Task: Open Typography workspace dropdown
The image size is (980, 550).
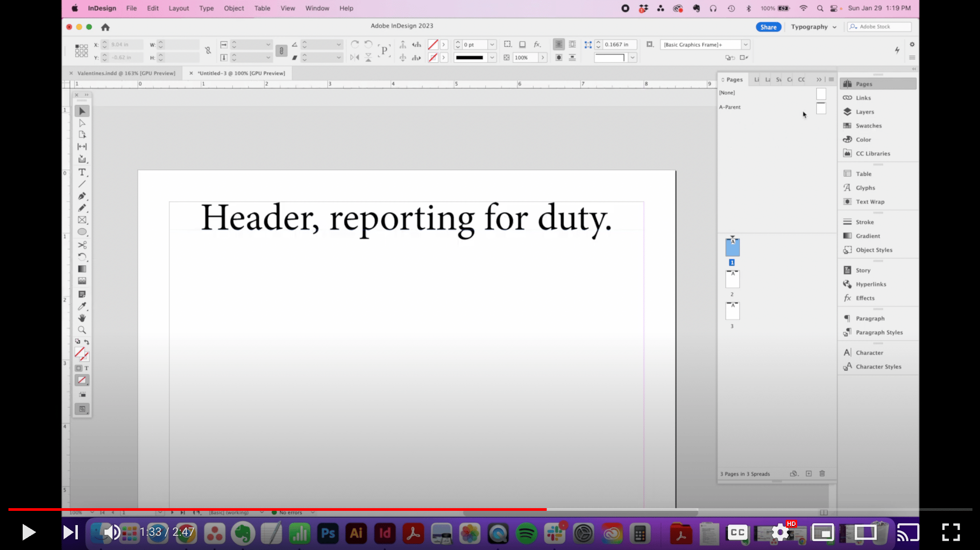Action: tap(813, 27)
